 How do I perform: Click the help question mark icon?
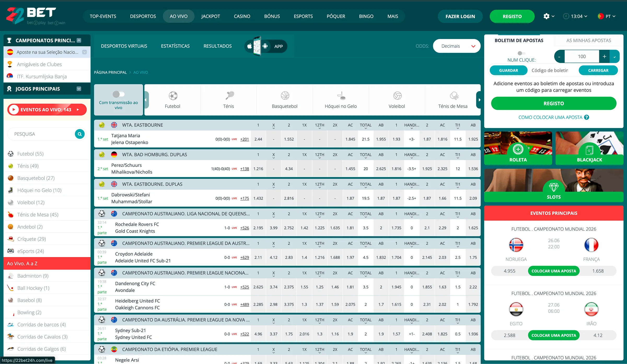tap(587, 117)
